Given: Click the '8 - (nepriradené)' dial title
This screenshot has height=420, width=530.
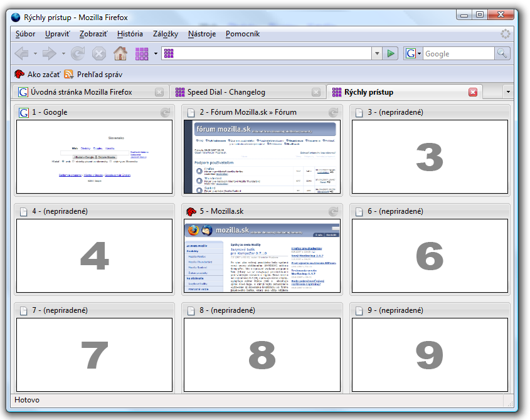Looking at the screenshot, I should click(227, 310).
